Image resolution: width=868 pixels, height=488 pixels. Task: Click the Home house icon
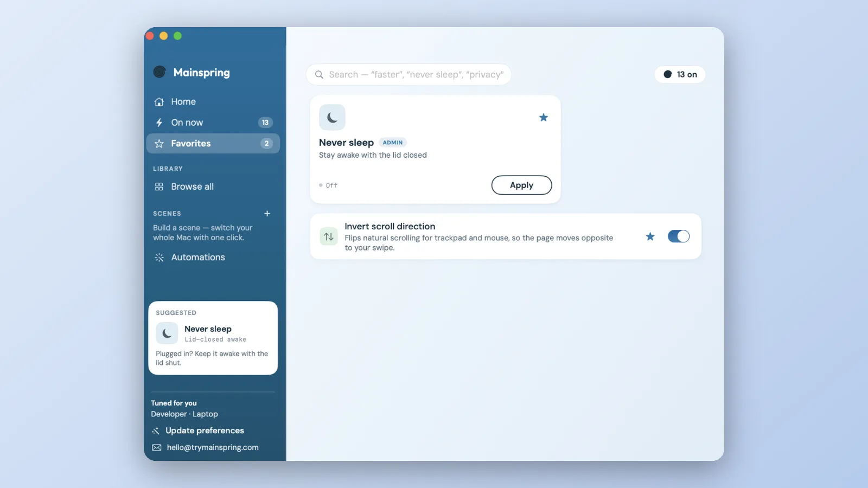click(x=159, y=102)
